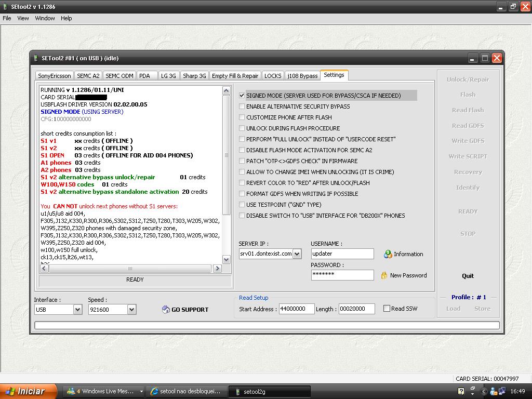Switch to the SEMC ODM tab

point(119,76)
